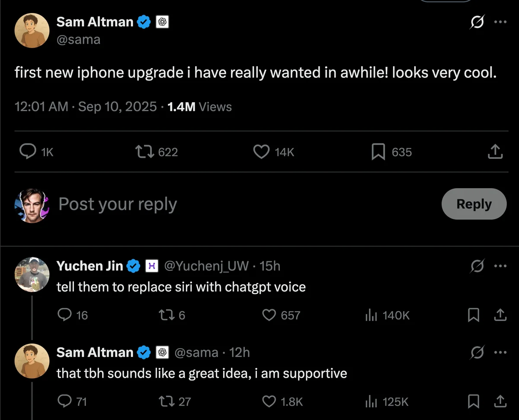Click the Post your reply field
519x420 pixels.
[x=216, y=204]
